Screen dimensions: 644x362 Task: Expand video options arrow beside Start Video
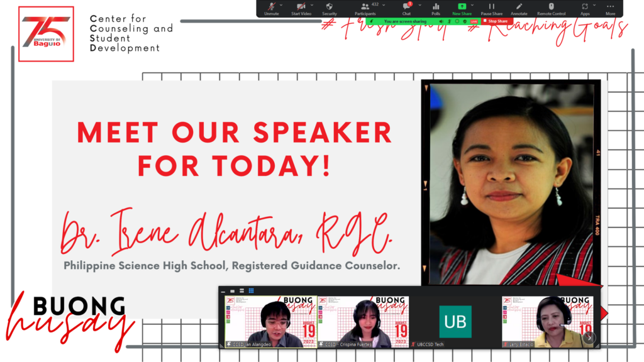click(312, 5)
